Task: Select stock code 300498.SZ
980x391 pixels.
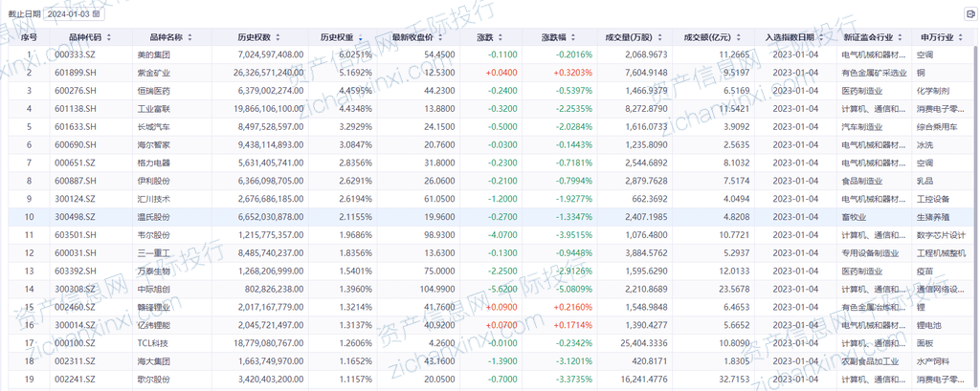Action: (x=73, y=217)
